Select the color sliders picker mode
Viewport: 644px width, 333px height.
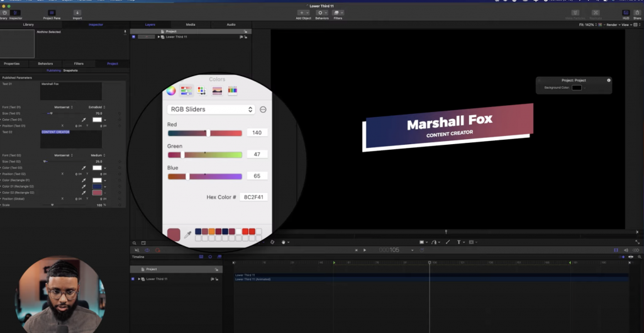186,91
